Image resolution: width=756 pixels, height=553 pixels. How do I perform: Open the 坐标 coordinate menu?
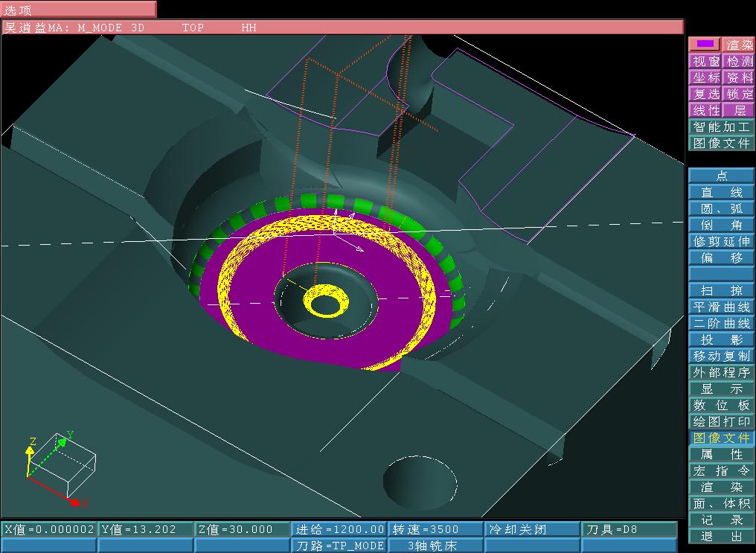[705, 77]
